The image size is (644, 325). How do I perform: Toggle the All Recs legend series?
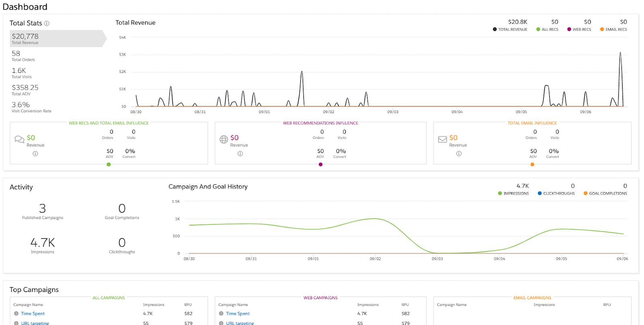(547, 29)
